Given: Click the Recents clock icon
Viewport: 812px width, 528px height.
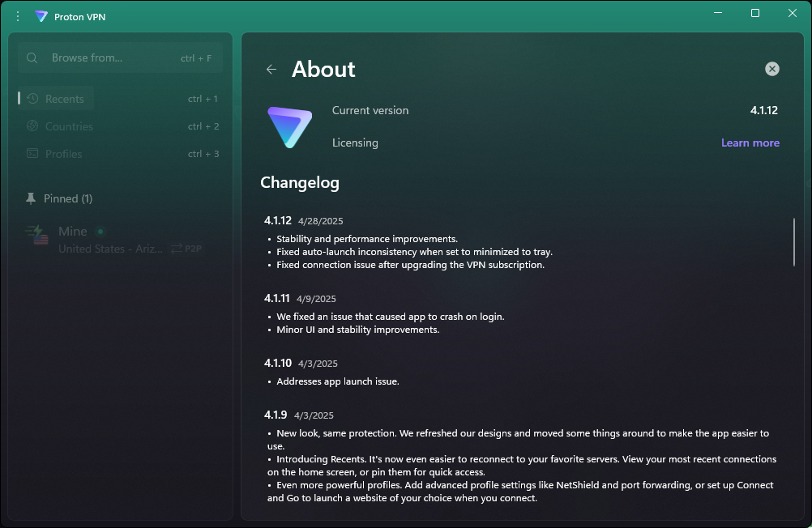Looking at the screenshot, I should pos(32,98).
